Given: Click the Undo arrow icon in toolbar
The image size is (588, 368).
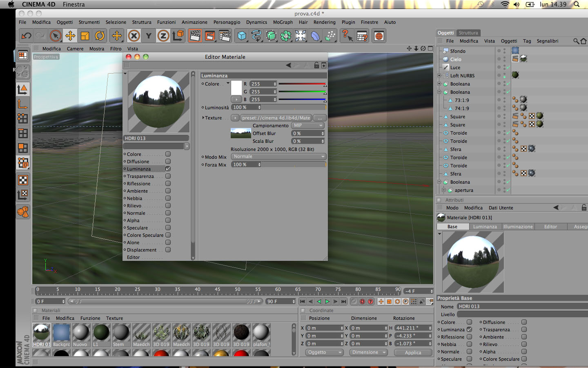Looking at the screenshot, I should pyautogui.click(x=27, y=36).
